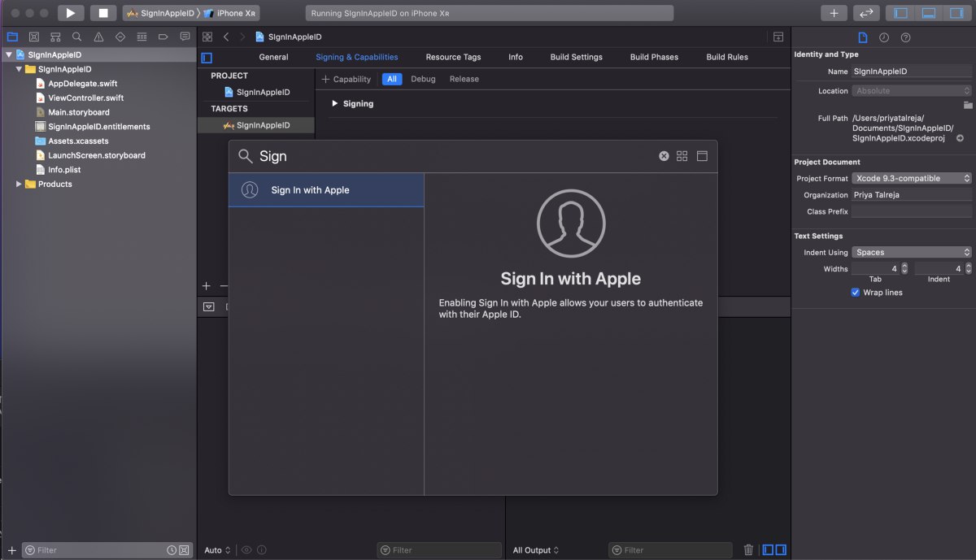The height and width of the screenshot is (560, 976).
Task: Add a target with plus button
Action: (x=206, y=286)
